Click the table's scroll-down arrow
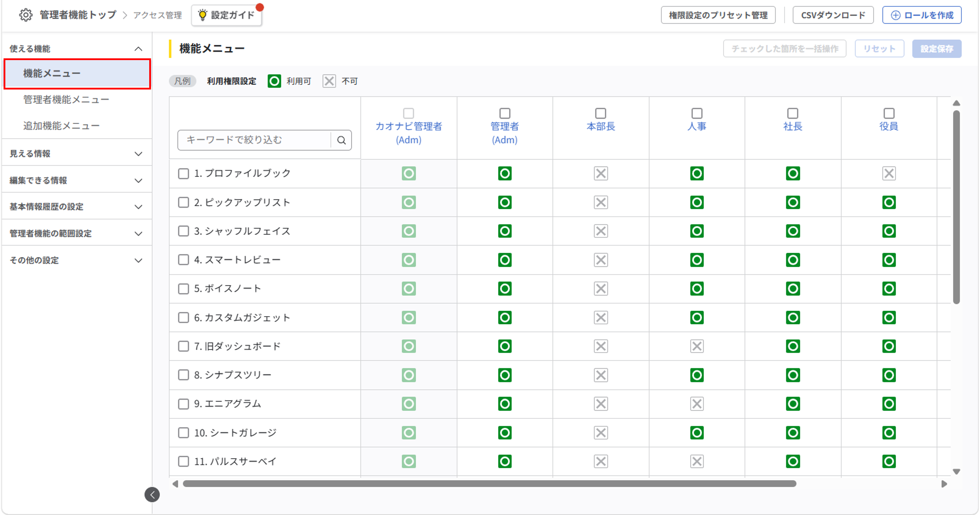Screen dimensions: 980x515 (x=956, y=472)
